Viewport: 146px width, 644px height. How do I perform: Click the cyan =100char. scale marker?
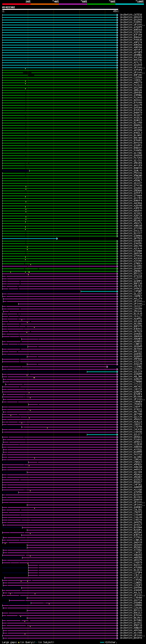[102, 642]
